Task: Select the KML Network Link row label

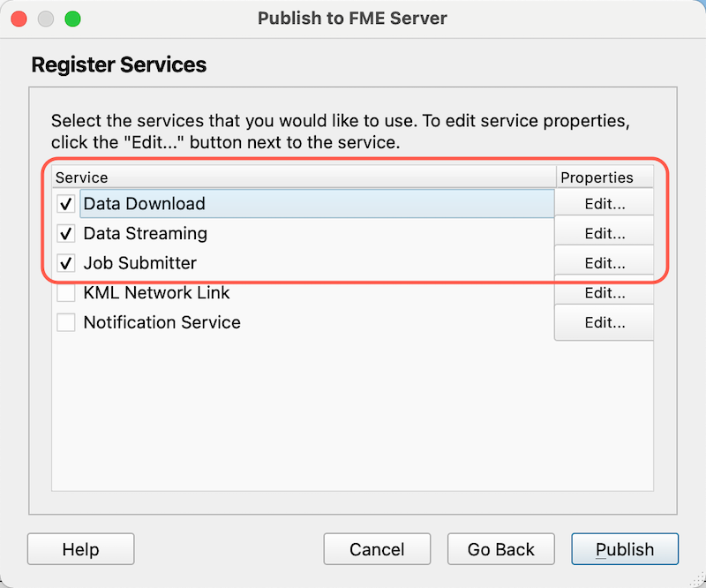Action: click(x=157, y=293)
